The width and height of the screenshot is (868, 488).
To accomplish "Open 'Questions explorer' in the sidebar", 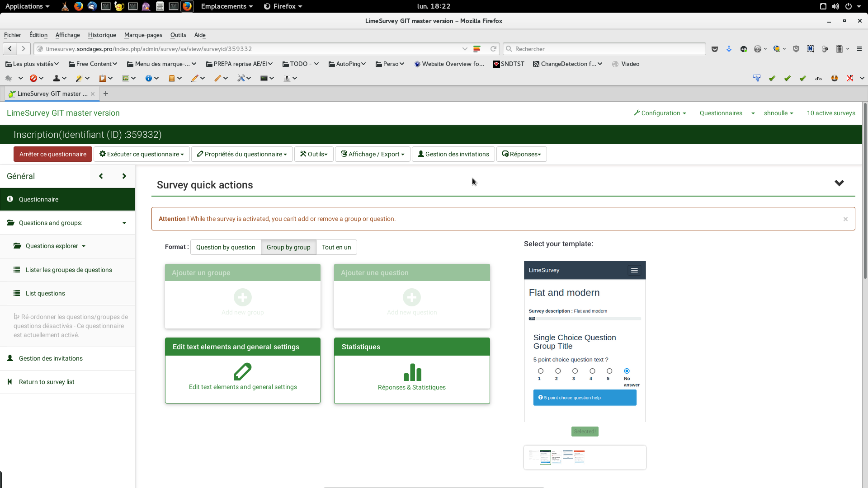I will pos(52,246).
